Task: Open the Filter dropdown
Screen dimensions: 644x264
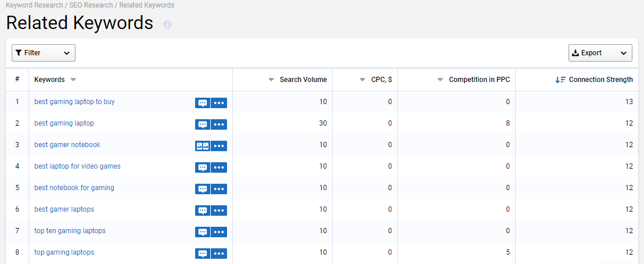Action: (44, 53)
